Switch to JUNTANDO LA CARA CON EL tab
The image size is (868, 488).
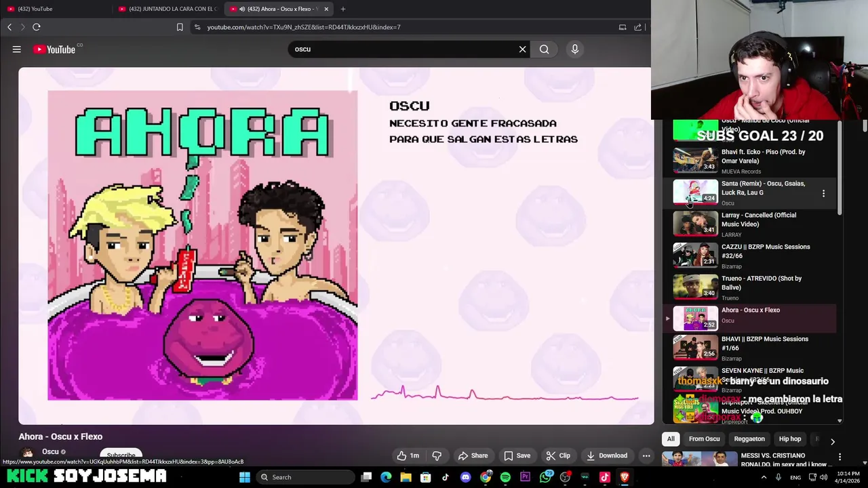coord(167,9)
